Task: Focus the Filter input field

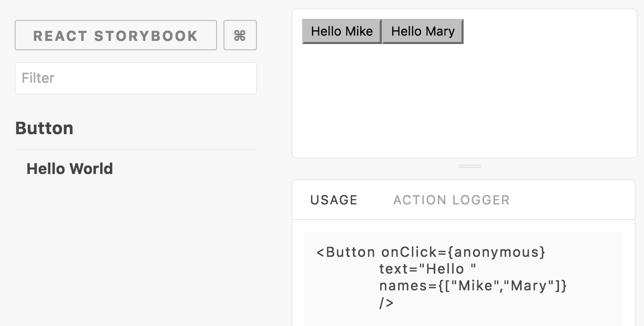Action: 136,78
